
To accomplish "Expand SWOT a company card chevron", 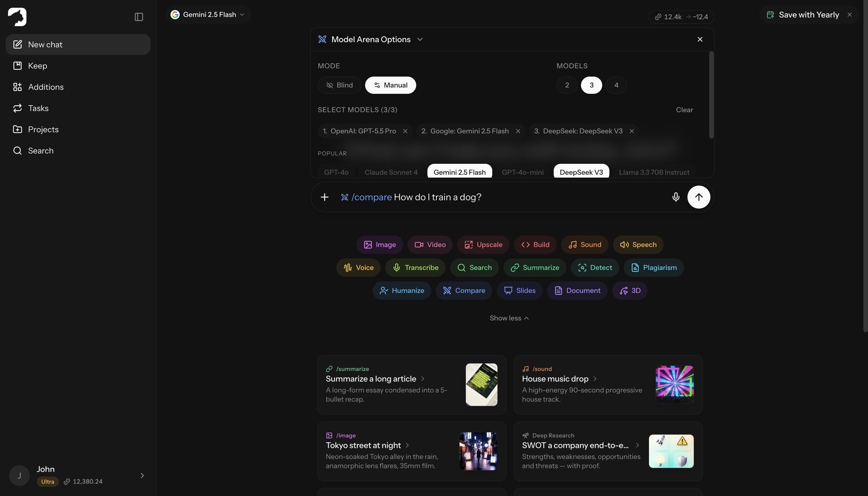I will coord(637,445).
